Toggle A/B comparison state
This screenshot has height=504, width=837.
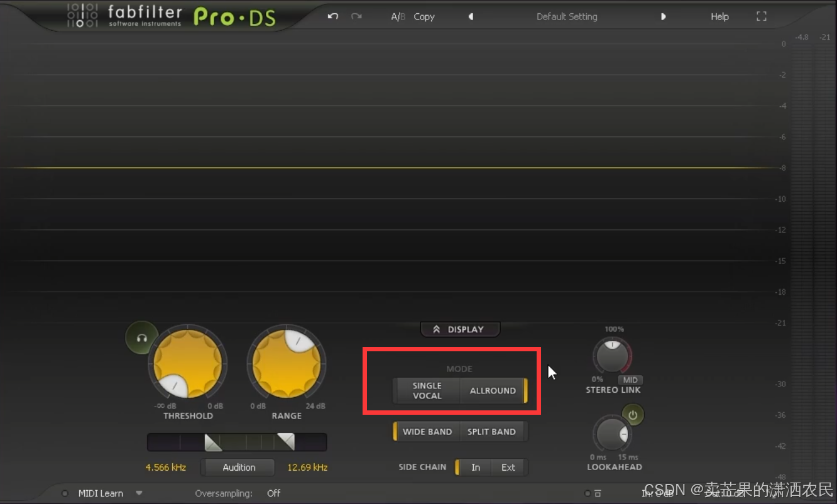pyautogui.click(x=398, y=17)
